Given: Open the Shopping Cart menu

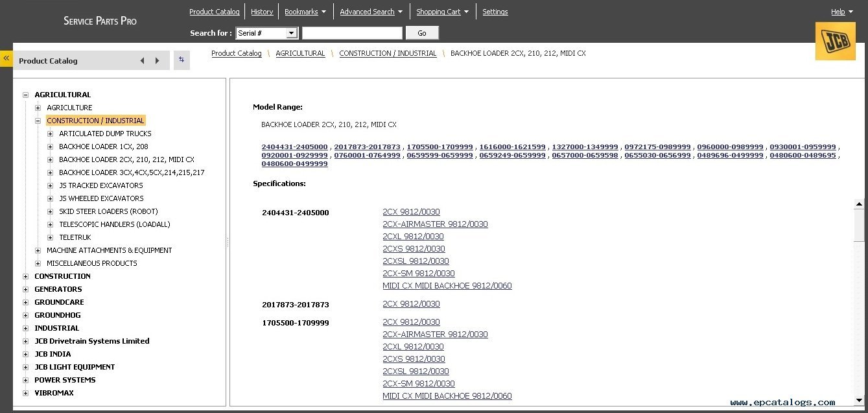Looking at the screenshot, I should click(442, 12).
